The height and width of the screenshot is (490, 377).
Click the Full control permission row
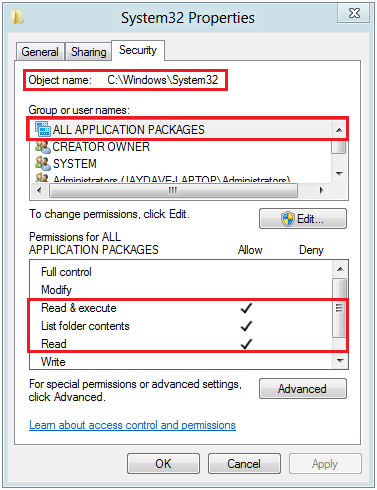point(181,272)
